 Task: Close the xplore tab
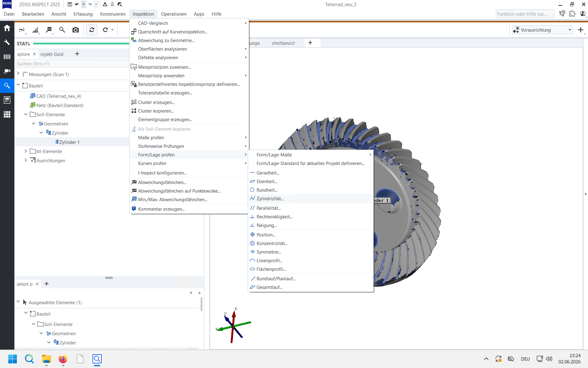pos(34,54)
